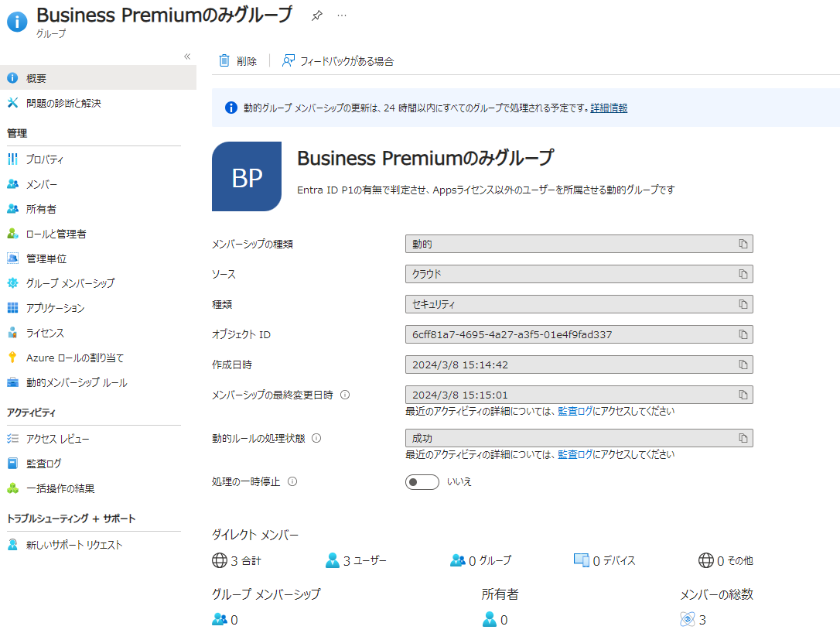Copy the 動的ルールの処理状態 value
Viewport: 840px width, 640px height.
click(x=743, y=438)
